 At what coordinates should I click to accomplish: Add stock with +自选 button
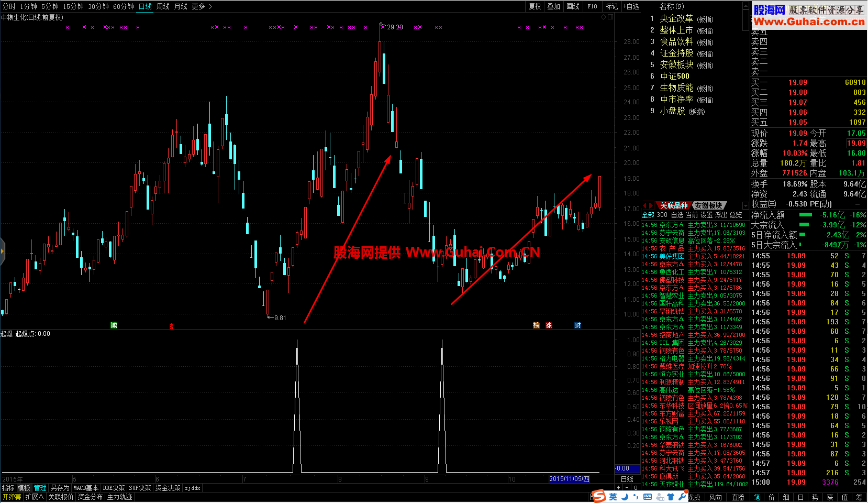[x=631, y=6]
